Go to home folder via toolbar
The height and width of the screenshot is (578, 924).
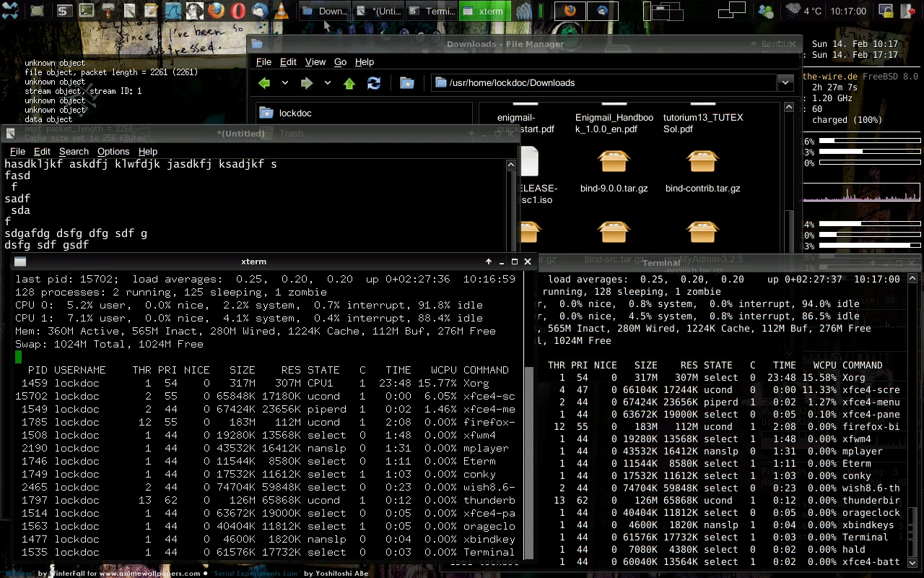coord(407,83)
